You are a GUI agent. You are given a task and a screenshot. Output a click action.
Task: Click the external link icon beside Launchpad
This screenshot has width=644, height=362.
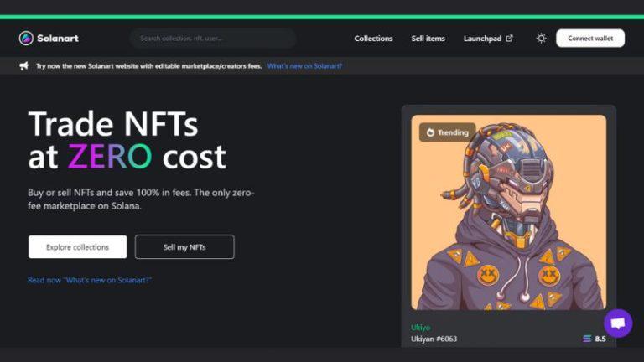509,39
